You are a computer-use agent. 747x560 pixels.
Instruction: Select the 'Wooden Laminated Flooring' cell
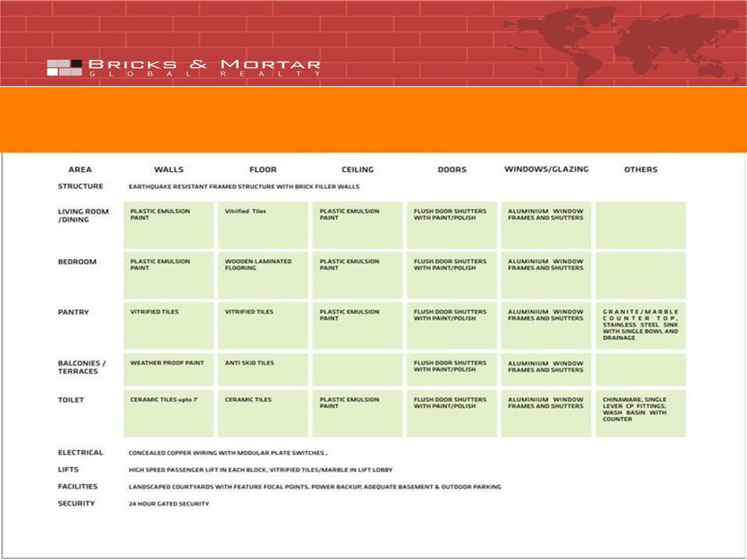click(263, 275)
